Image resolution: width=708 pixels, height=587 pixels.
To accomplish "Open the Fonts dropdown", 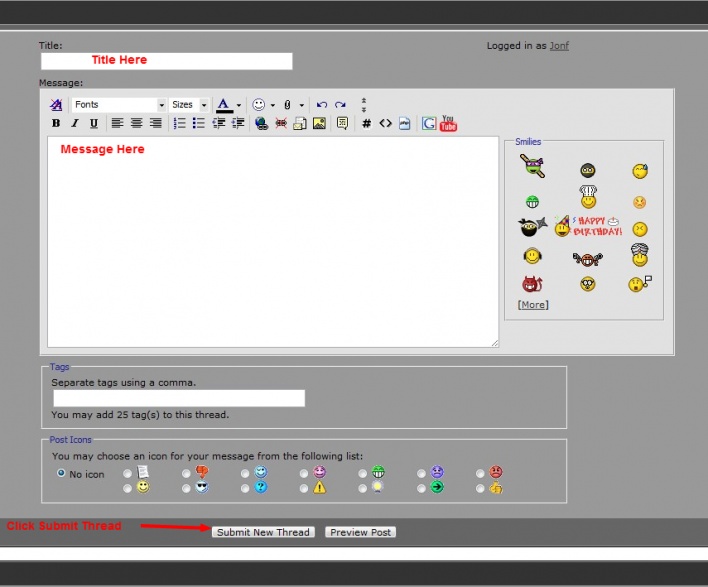I will 119,105.
